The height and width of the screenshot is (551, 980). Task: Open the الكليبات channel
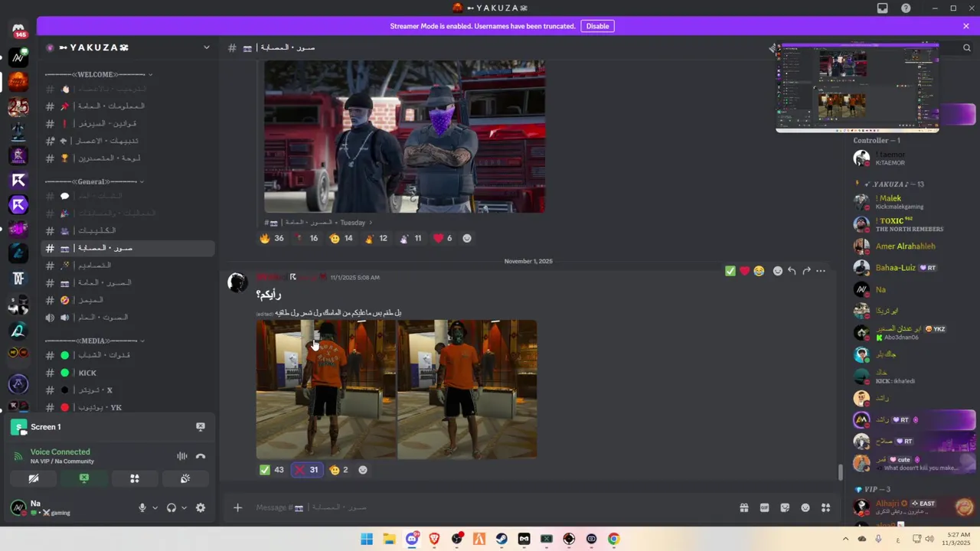tap(129, 230)
